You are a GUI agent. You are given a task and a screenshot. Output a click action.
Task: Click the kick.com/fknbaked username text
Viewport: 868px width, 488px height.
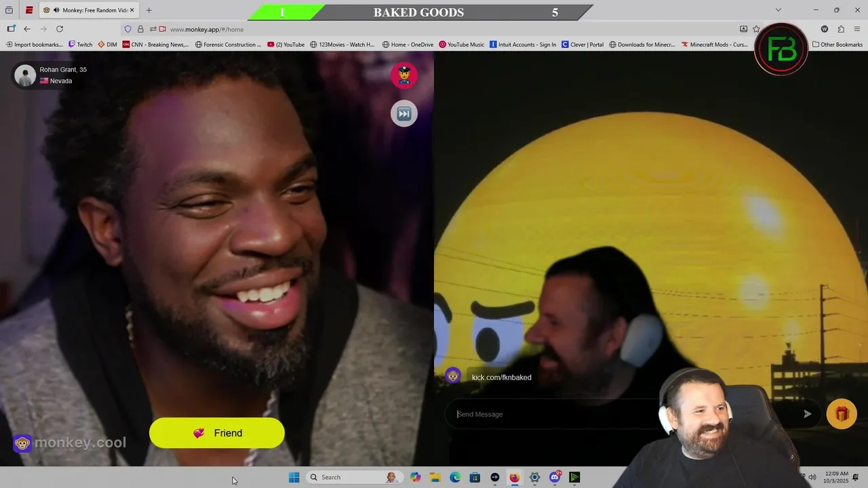[x=501, y=378]
